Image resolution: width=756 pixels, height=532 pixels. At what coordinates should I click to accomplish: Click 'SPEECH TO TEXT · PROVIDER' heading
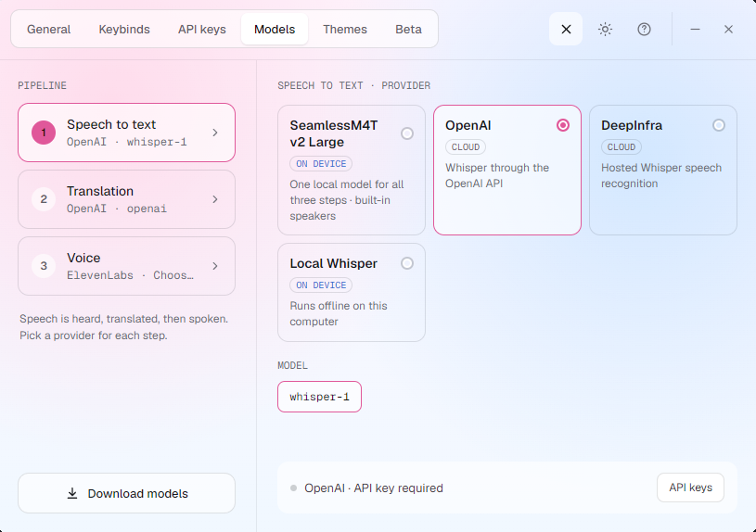(354, 85)
